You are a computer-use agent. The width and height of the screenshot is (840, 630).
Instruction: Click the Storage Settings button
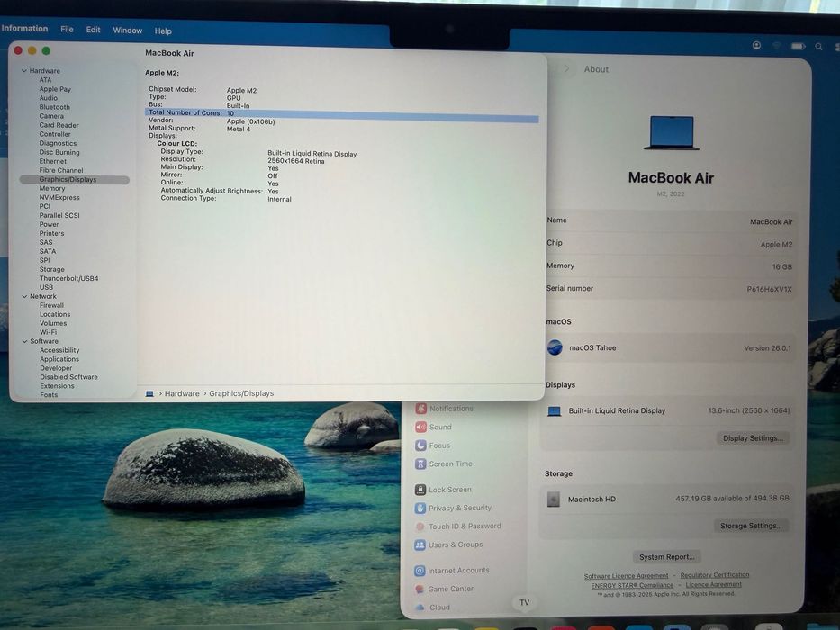click(751, 526)
